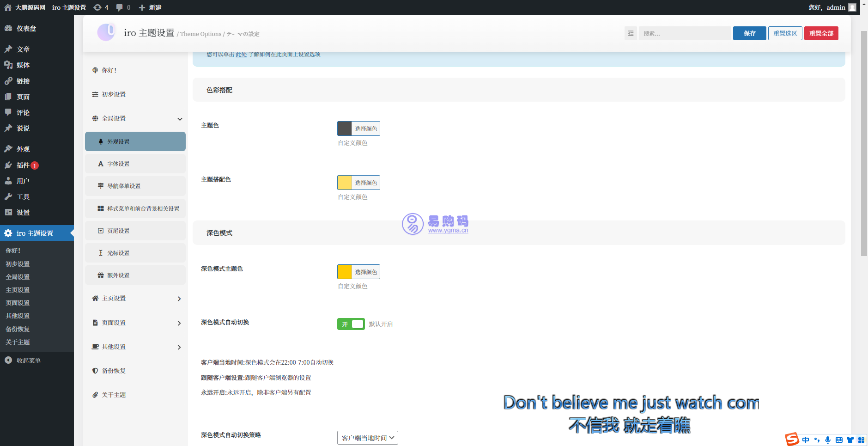Collapse the 全局设置 section chevron
Screen dimensions: 868x446
(180, 119)
